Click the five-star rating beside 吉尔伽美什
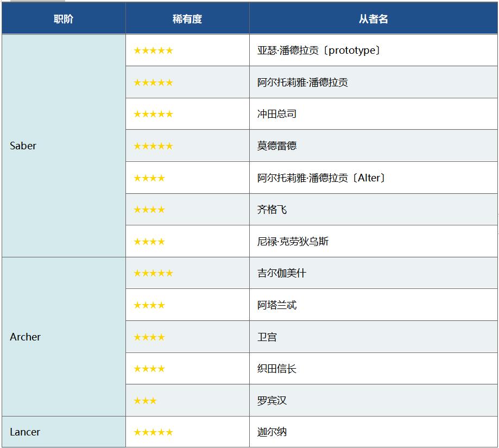The width and height of the screenshot is (499, 448). click(x=153, y=273)
